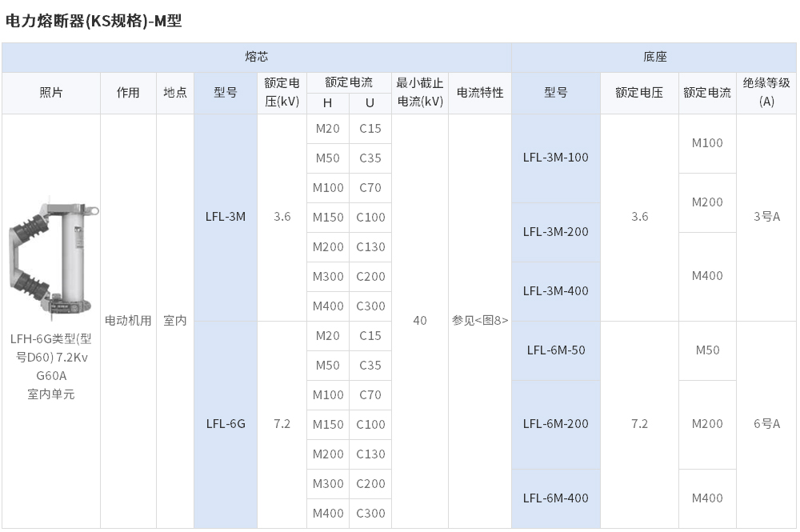Click the LFL-3M-100 base model cell

pos(556,158)
